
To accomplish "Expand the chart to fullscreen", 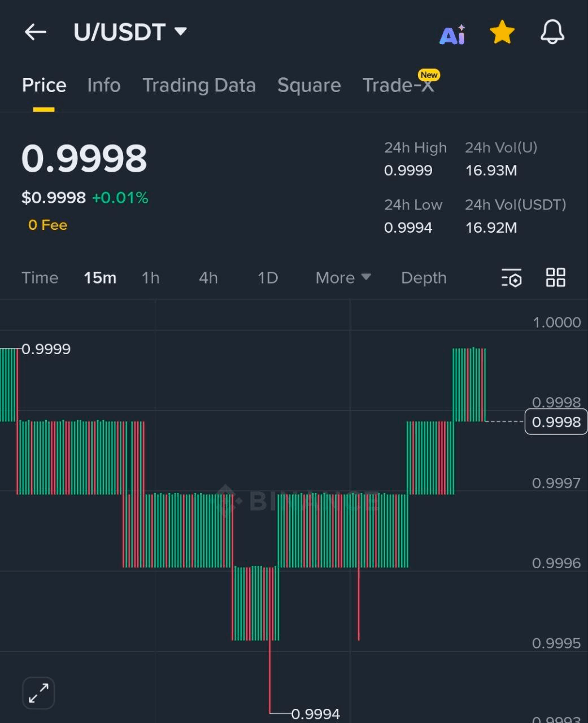I will pos(38,692).
